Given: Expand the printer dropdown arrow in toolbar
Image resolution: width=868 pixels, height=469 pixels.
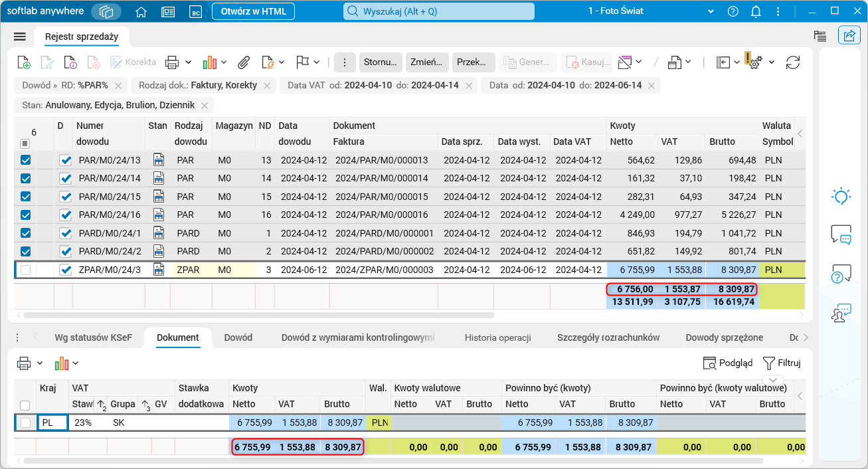Looking at the screenshot, I should (188, 62).
